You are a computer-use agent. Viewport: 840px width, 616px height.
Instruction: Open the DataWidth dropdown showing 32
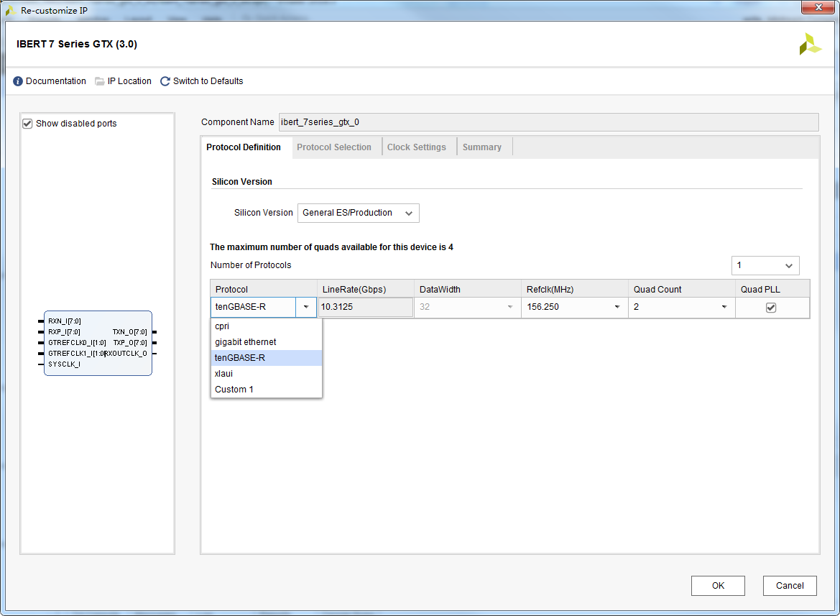[x=467, y=308]
